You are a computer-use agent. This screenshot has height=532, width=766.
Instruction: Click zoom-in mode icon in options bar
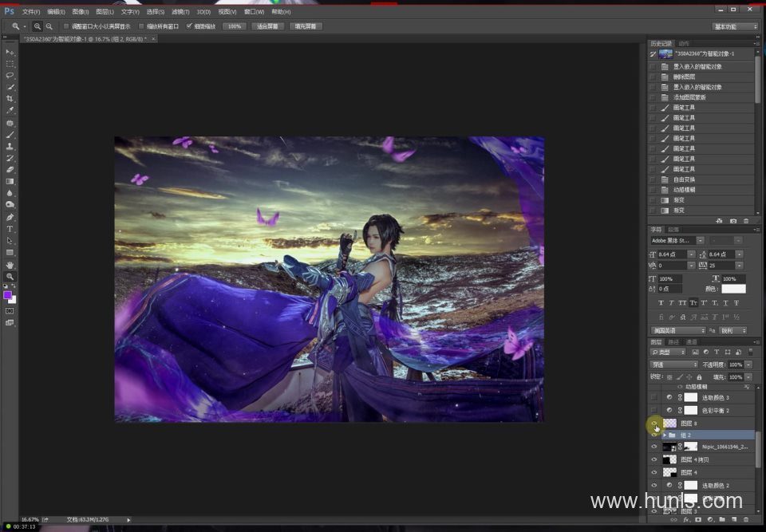pos(38,26)
